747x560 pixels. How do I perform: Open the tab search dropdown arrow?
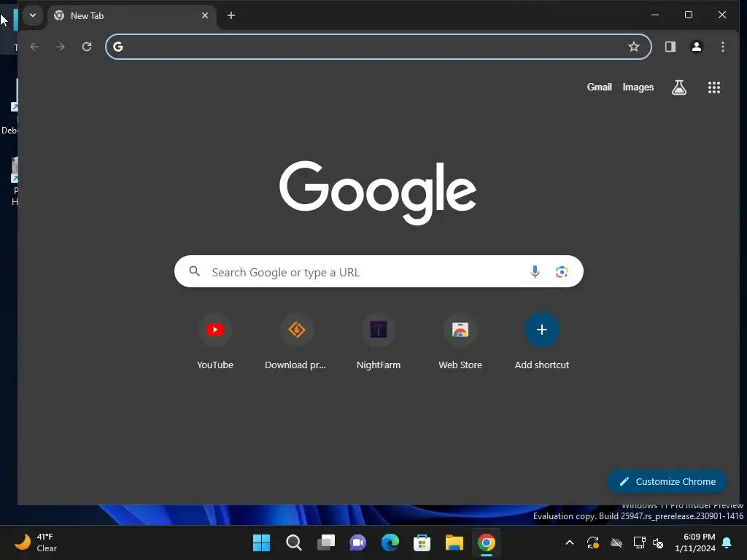[x=32, y=15]
